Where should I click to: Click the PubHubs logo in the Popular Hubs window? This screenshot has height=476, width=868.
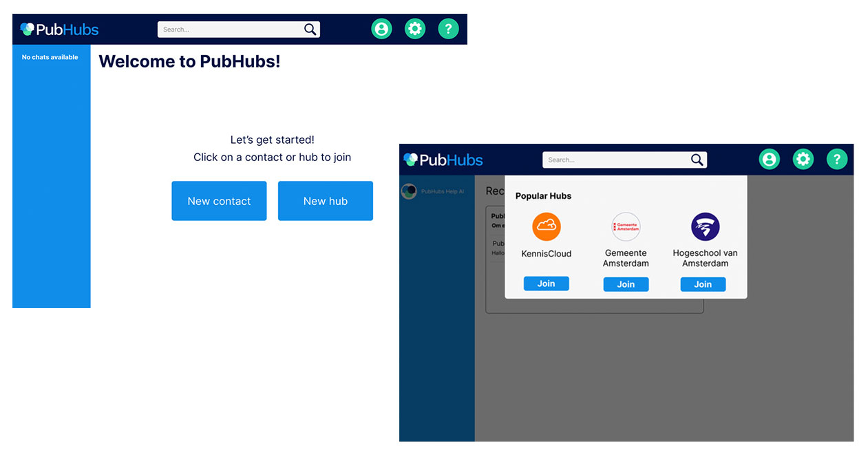pos(443,160)
